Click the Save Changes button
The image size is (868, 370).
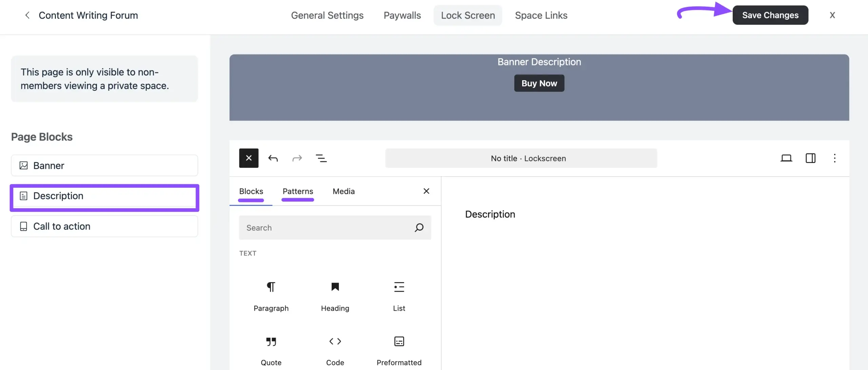point(770,15)
